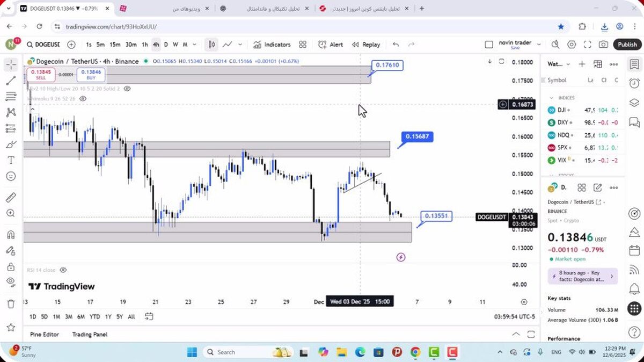Open watchlist more options three dots
This screenshot has height=362, width=644.
coord(614,64)
